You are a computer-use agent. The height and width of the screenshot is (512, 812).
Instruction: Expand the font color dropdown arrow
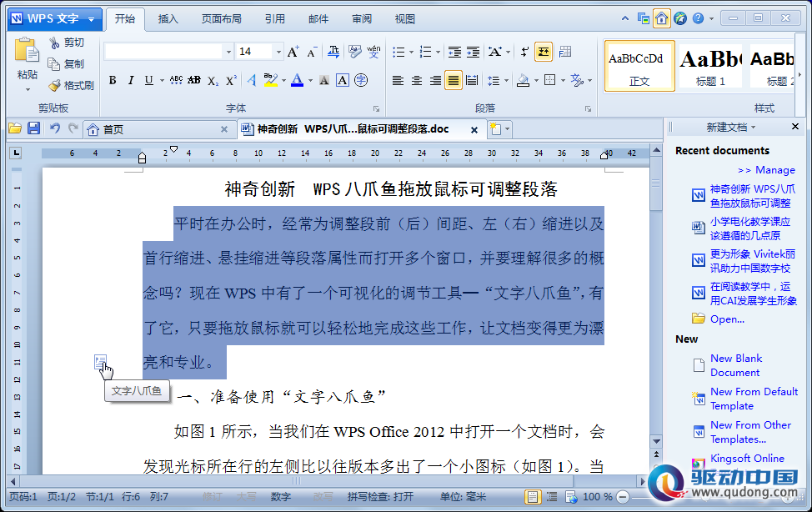(x=310, y=80)
